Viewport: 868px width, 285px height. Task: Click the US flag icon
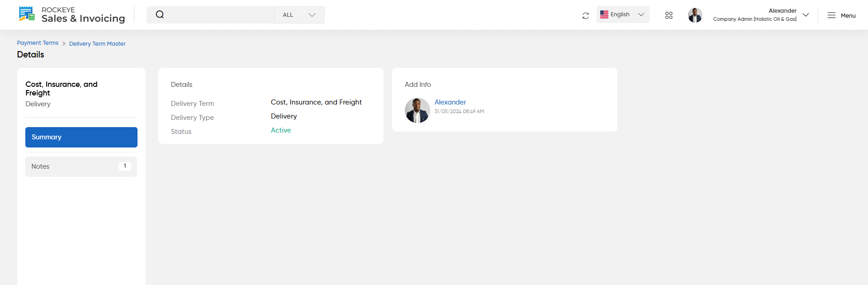point(604,14)
